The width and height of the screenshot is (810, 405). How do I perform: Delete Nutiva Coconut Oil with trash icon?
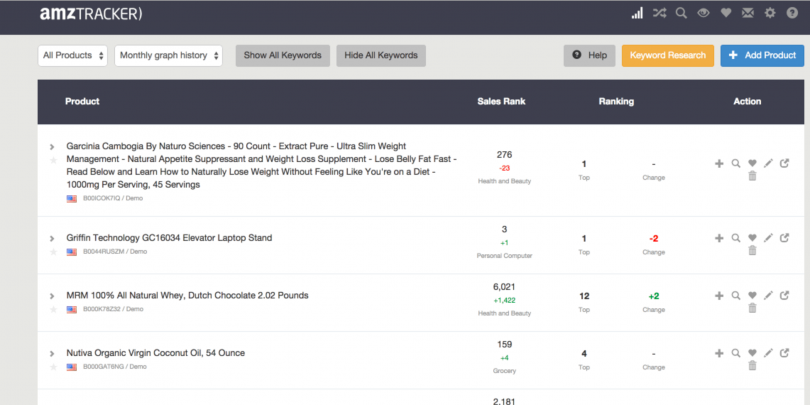pyautogui.click(x=752, y=366)
